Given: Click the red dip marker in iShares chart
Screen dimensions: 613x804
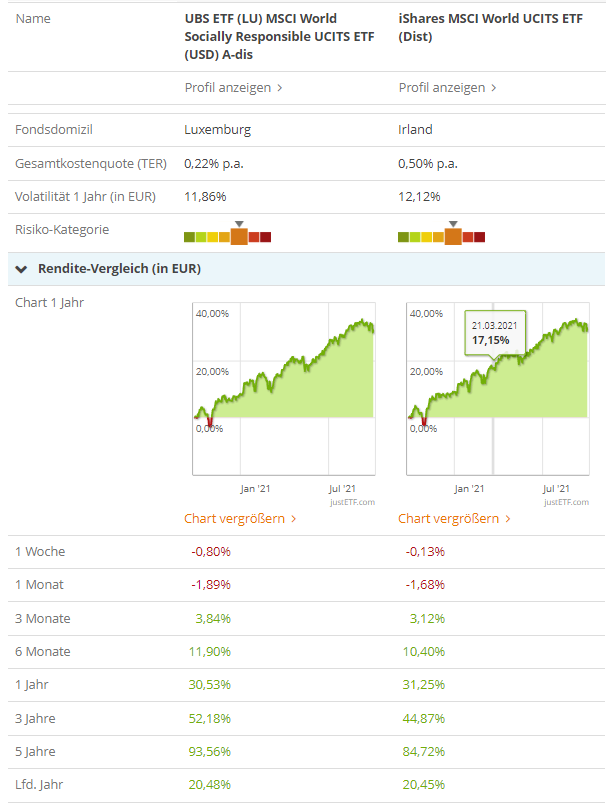Looking at the screenshot, I should point(423,422).
